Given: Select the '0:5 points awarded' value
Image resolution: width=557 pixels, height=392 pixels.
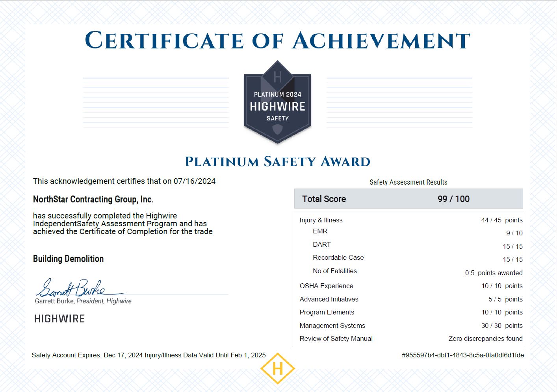Looking at the screenshot, I should click(494, 273).
